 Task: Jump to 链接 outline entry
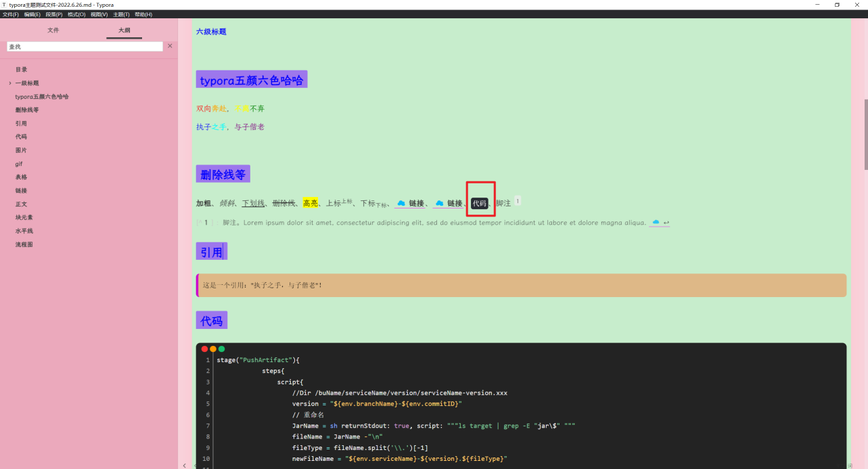click(x=22, y=191)
